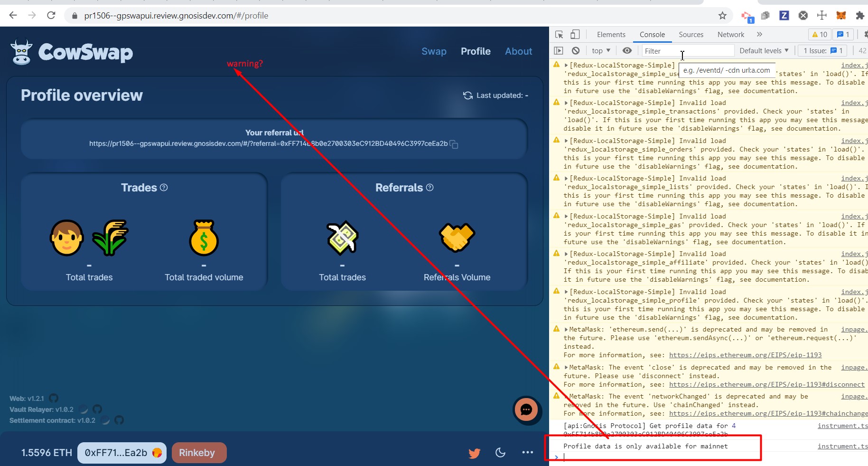Screen dimensions: 868x466
Task: Open the top JavaScript context dropdown
Action: click(601, 50)
